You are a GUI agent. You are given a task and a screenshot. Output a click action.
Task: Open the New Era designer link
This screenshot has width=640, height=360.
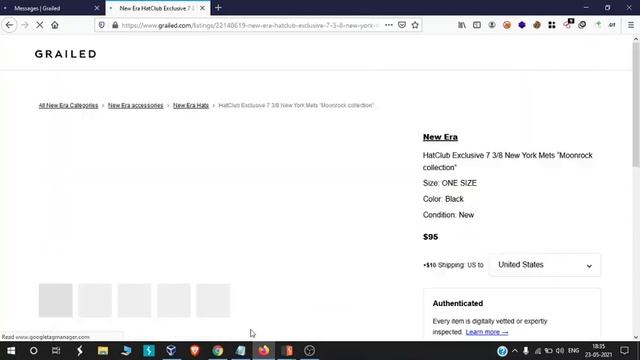(440, 137)
